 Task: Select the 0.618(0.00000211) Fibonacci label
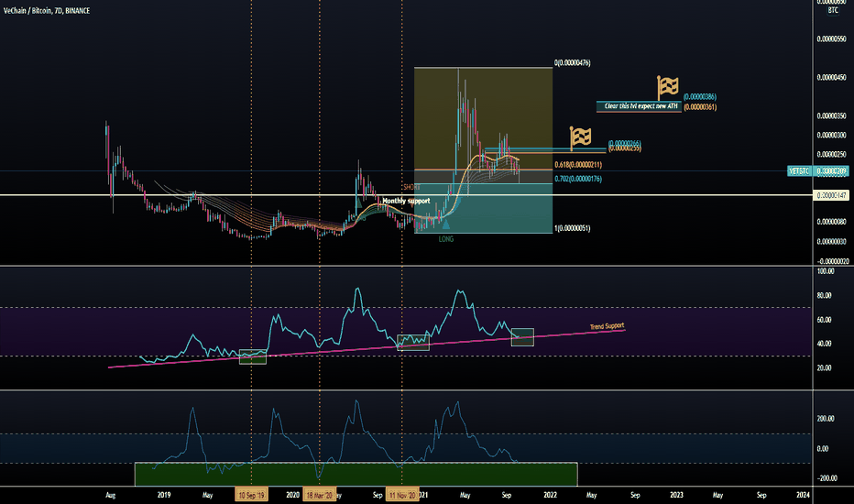[x=578, y=165]
